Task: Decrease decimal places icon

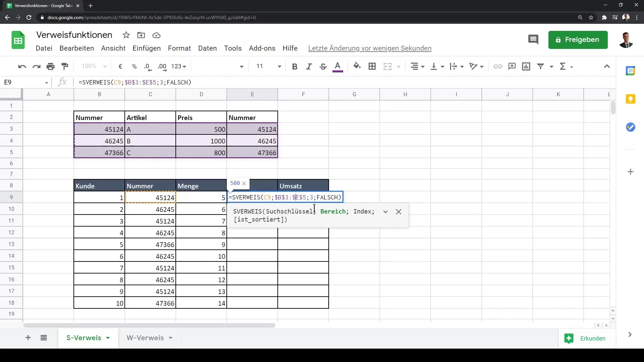Action: (148, 66)
